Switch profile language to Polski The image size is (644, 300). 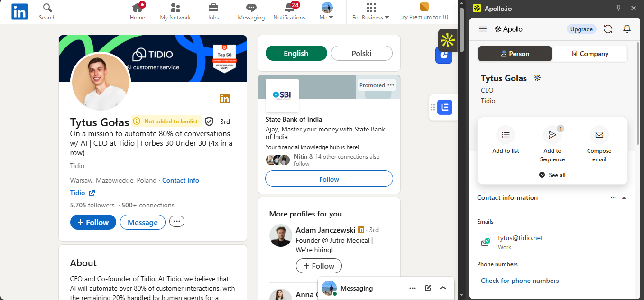[x=361, y=53]
